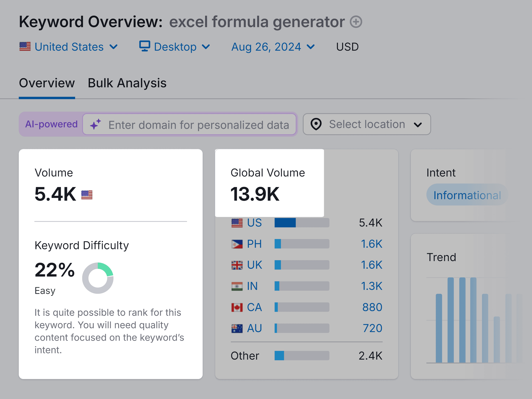Screen dimensions: 532x399
Task: Click the AI sparkle icon in domain field
Action: [x=96, y=124]
